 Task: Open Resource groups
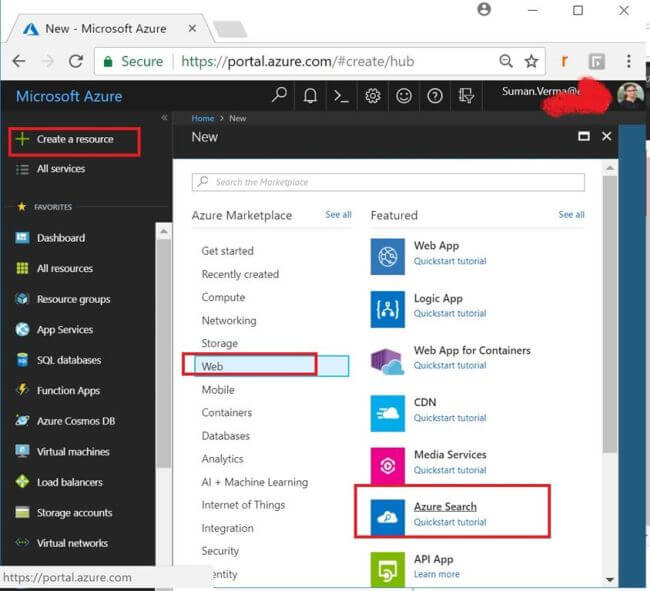pyautogui.click(x=73, y=299)
